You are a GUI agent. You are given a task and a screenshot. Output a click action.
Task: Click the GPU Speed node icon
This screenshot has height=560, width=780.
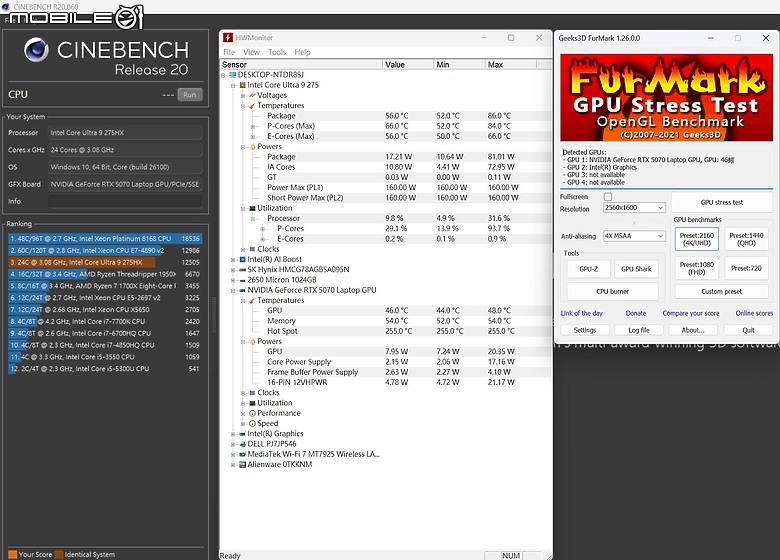point(252,423)
